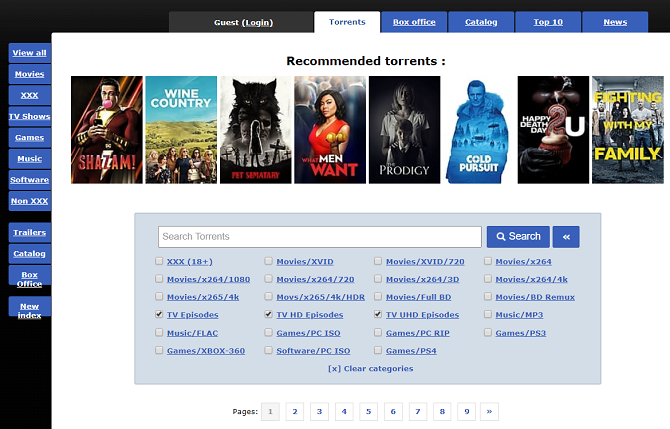Click the » next pages button
Image resolution: width=670 pixels, height=429 pixels.
pyautogui.click(x=489, y=412)
